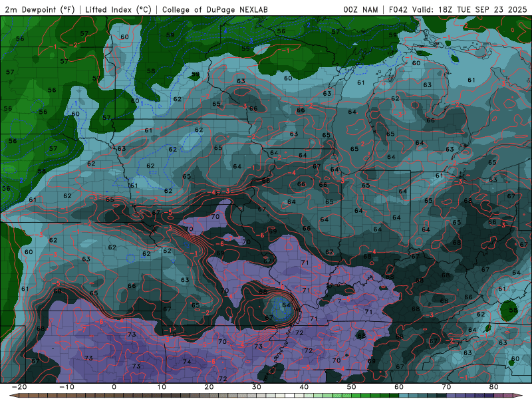
Task: Click the 'College of DuPage NEXLAB' label
Action: tap(215, 9)
